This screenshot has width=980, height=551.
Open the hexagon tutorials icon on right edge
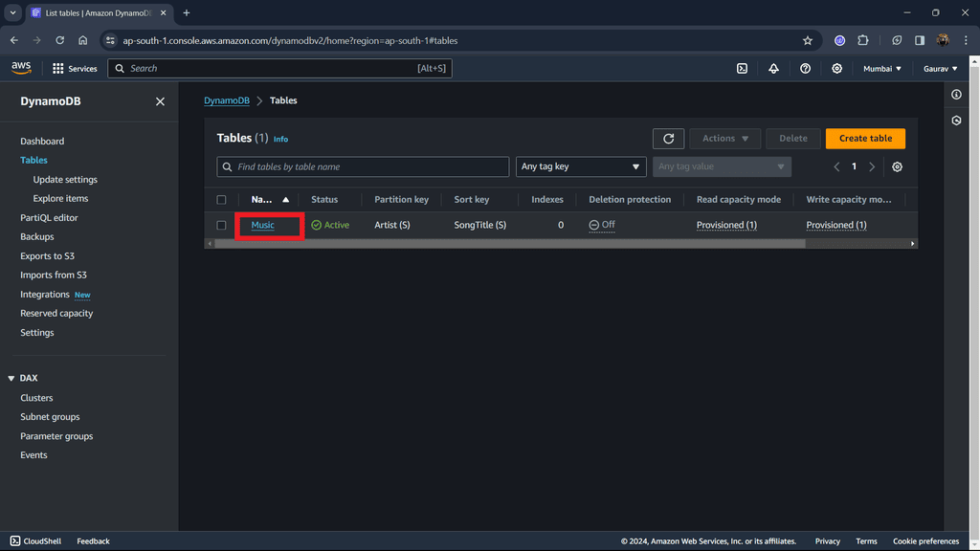coord(956,120)
